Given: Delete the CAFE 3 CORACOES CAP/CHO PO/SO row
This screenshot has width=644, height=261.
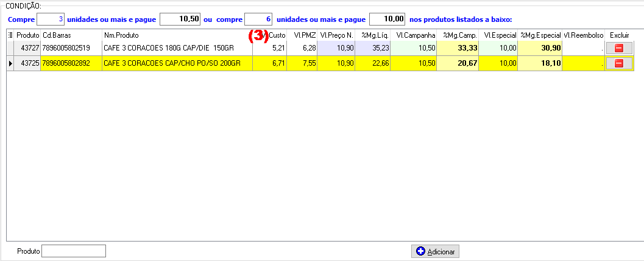Looking at the screenshot, I should click(x=619, y=63).
